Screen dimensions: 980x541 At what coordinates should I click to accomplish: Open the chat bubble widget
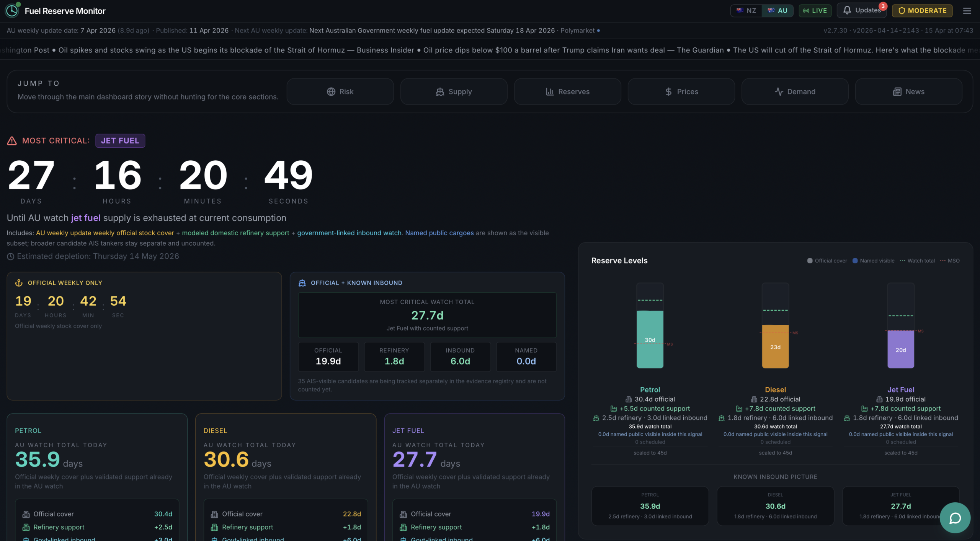(x=955, y=518)
